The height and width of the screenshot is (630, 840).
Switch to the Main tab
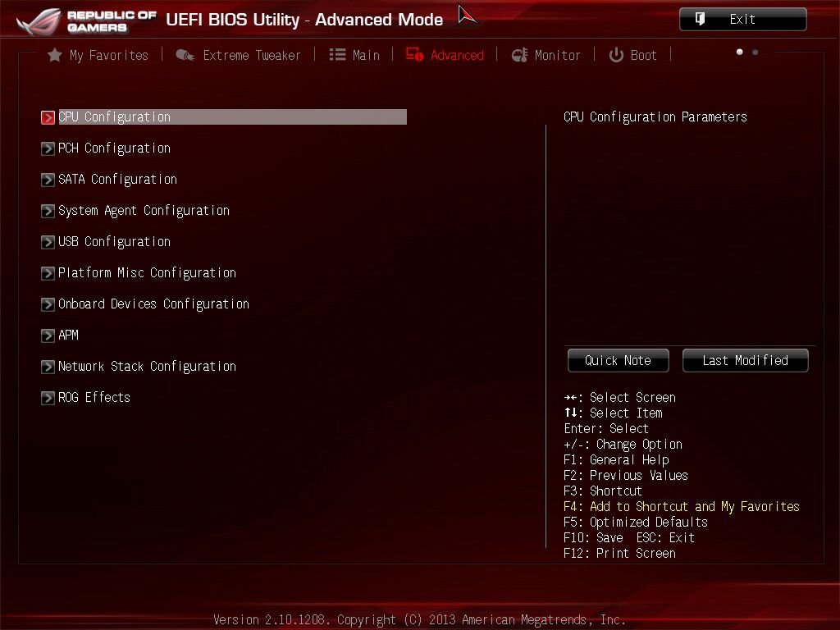click(x=366, y=55)
